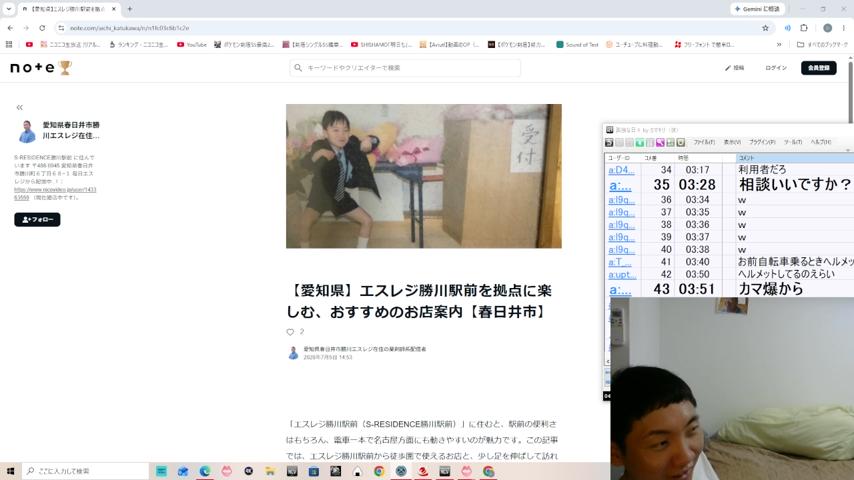Open the author avatar in sidebar
Screen dimensions: 854x480
[27, 131]
